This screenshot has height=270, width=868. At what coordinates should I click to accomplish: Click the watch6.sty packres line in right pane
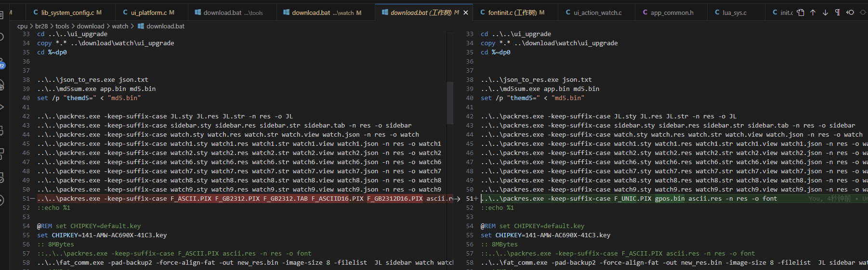pyautogui.click(x=674, y=162)
